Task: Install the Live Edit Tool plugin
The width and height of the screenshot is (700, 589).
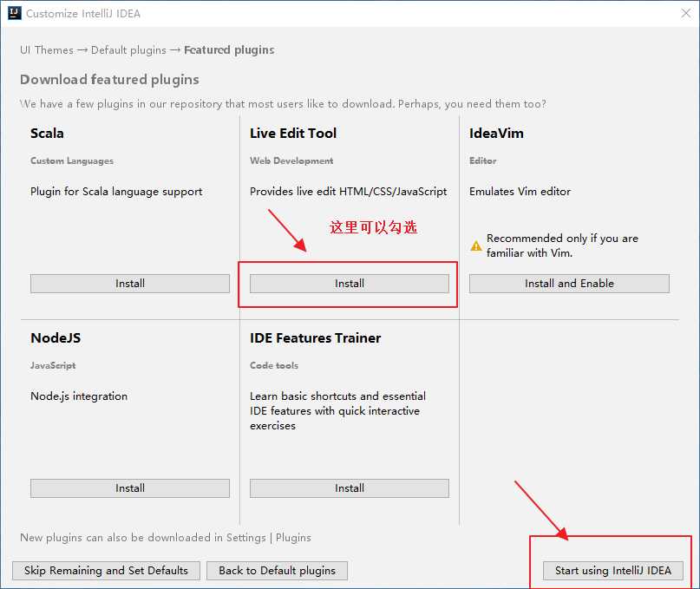Action: pyautogui.click(x=349, y=284)
